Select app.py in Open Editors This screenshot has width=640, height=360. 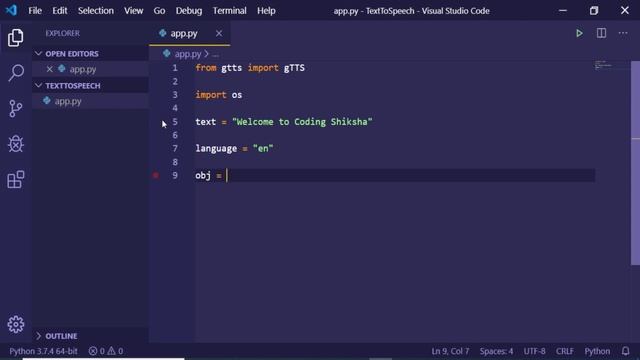[x=90, y=69]
